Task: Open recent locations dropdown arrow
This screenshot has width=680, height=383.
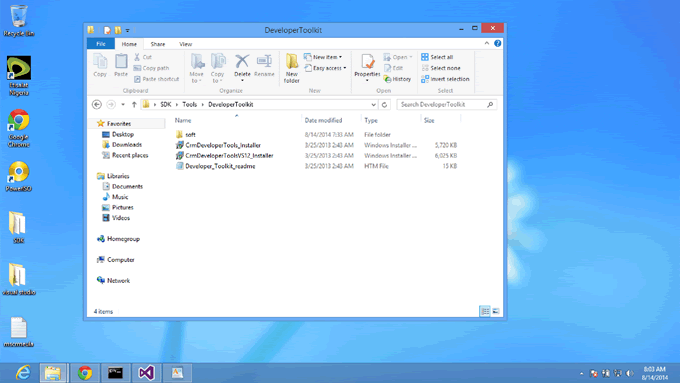Action: pos(123,105)
